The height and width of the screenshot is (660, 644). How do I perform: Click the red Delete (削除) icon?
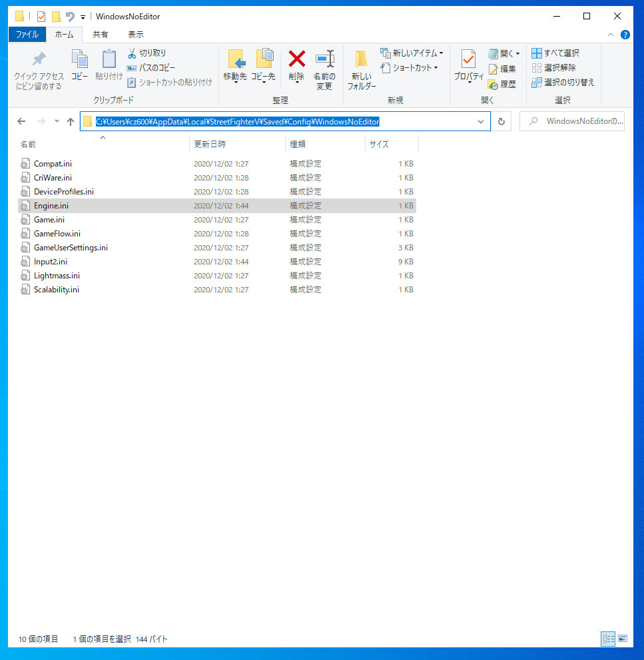coord(297,59)
